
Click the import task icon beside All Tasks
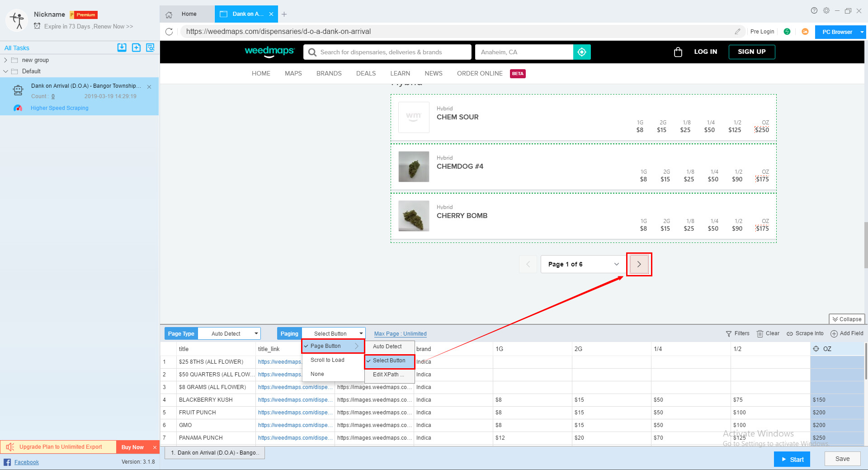pyautogui.click(x=122, y=47)
